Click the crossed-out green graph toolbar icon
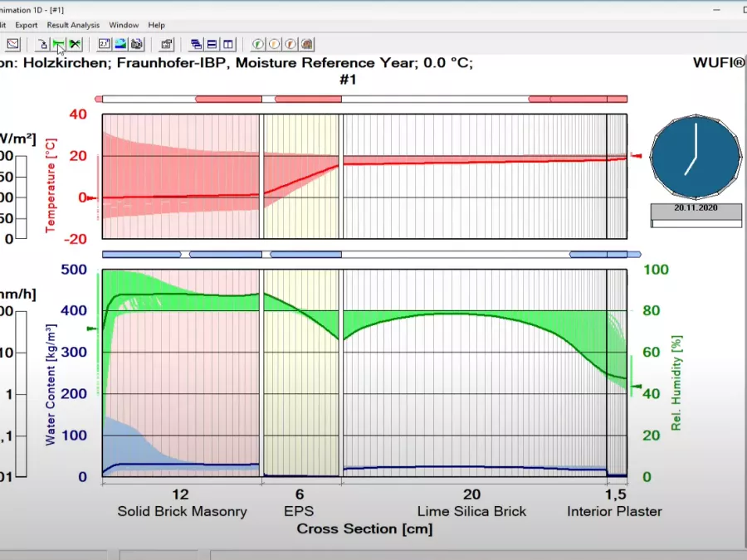Viewport: 747px width, 560px height. [76, 44]
